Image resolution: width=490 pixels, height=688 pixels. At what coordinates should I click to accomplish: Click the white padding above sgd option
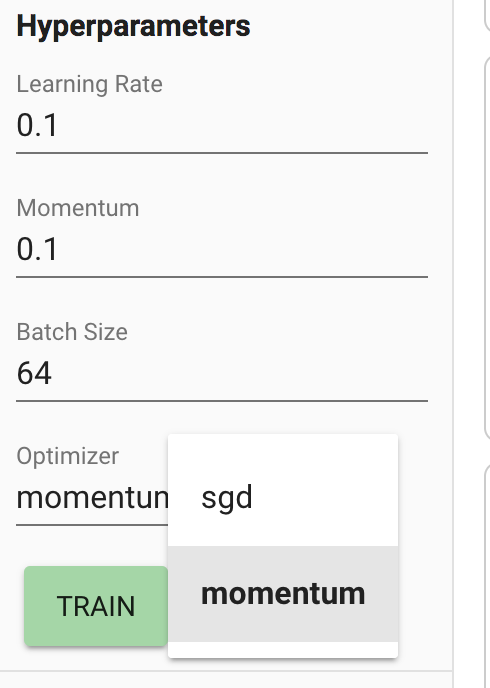[283, 442]
